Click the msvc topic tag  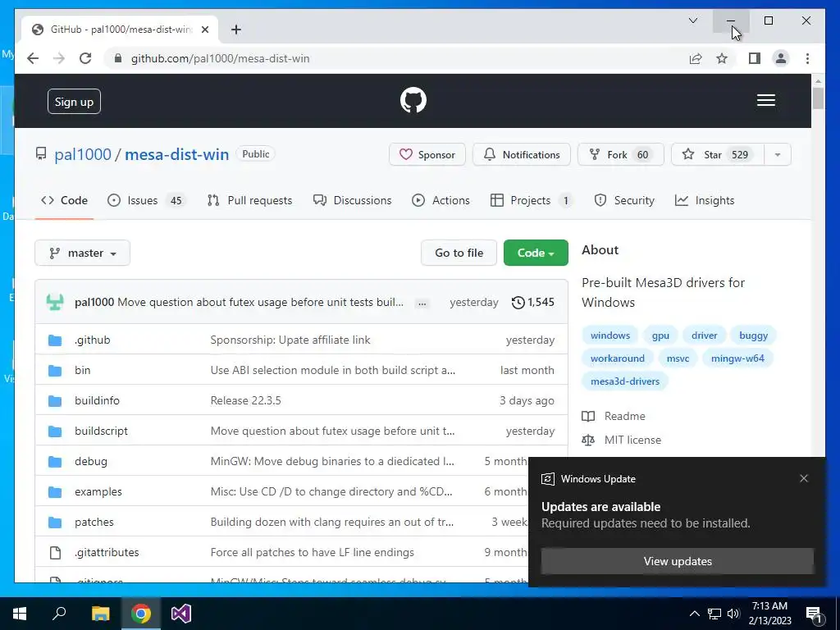coord(678,358)
